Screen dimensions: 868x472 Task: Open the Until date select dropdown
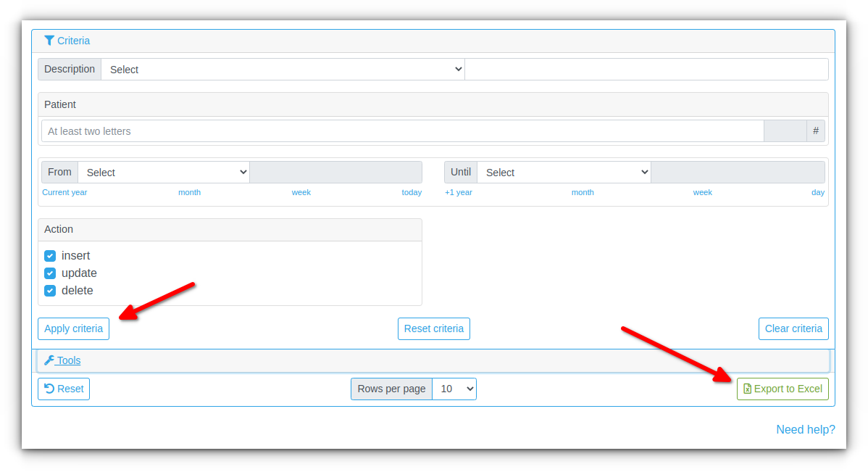click(564, 173)
